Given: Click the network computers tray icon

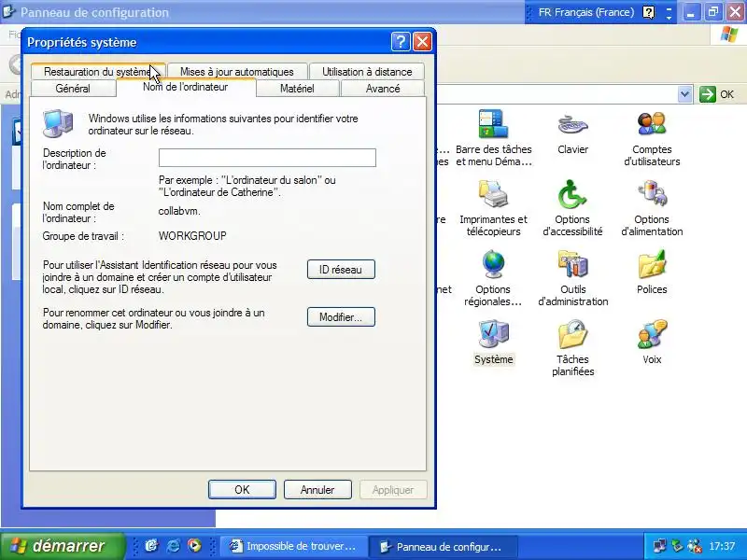Looking at the screenshot, I should (660, 546).
